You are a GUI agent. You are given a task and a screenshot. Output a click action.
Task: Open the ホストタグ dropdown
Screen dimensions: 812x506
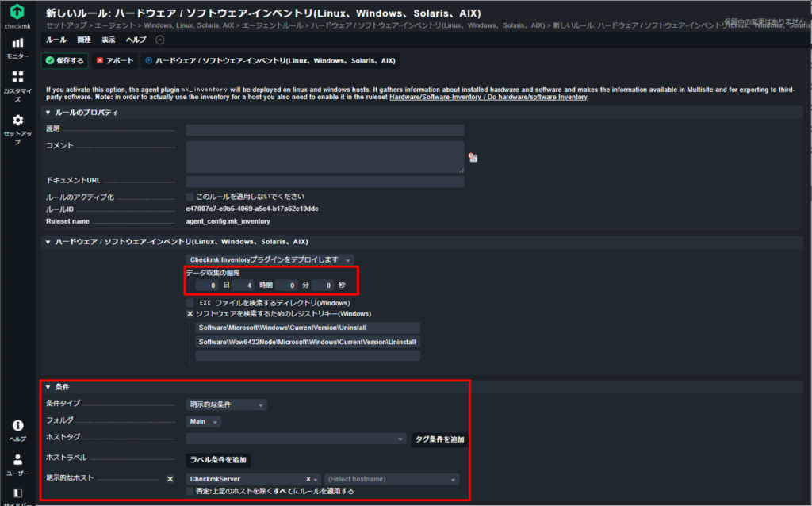pos(296,439)
